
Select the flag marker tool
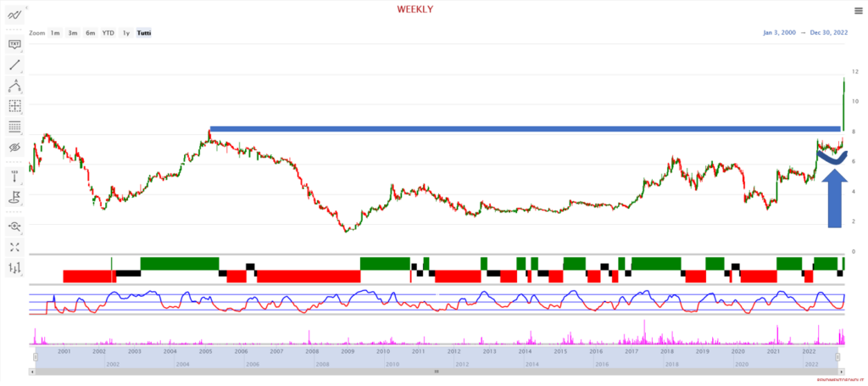coord(14,198)
